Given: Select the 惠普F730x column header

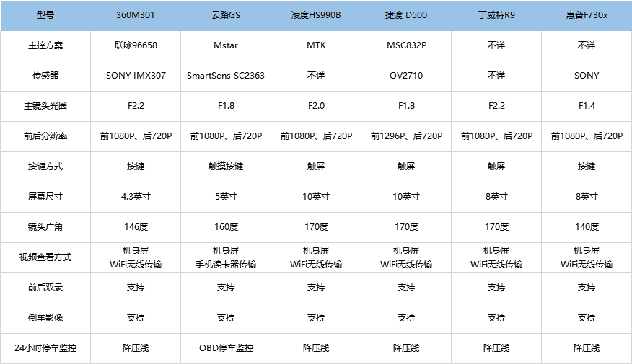Looking at the screenshot, I should [587, 15].
